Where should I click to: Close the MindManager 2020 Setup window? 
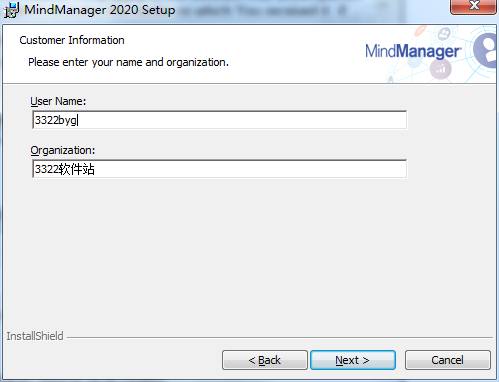tap(473, 6)
